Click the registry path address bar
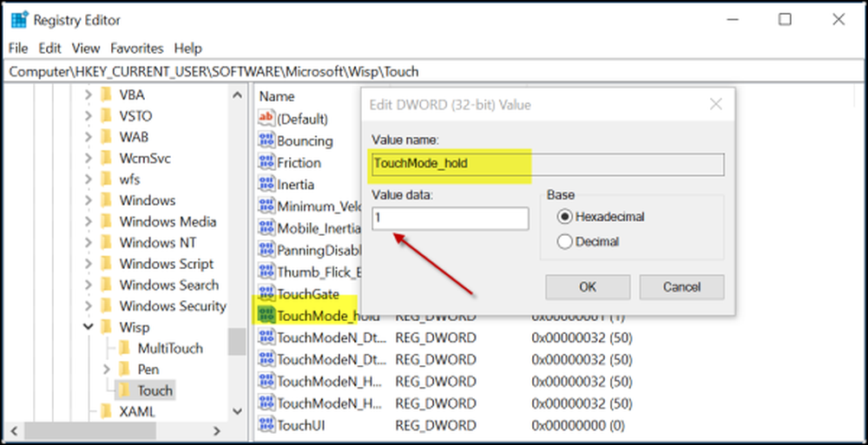Screen dimensions: 868x445 tap(434, 71)
